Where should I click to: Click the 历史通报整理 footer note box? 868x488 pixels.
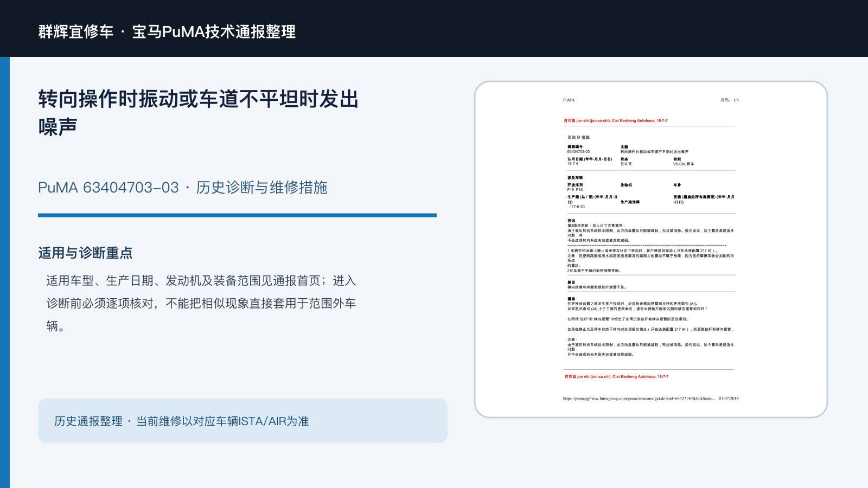[x=242, y=421]
